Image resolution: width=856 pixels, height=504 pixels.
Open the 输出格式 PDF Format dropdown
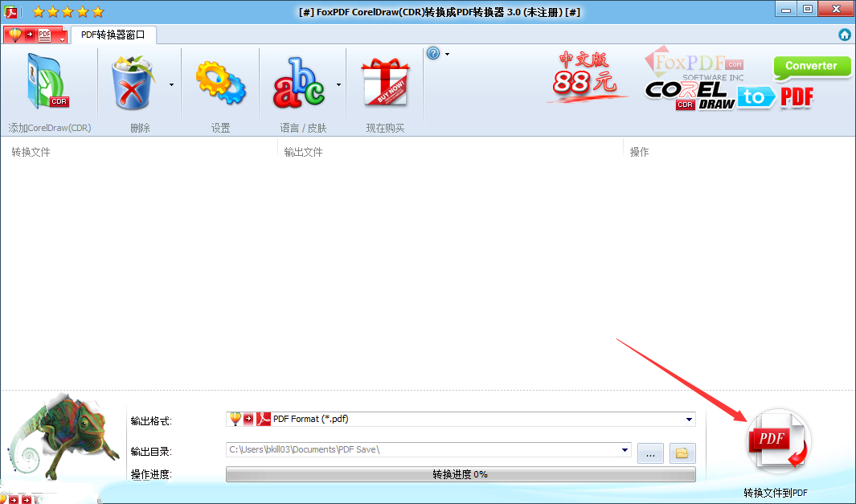coord(461,420)
